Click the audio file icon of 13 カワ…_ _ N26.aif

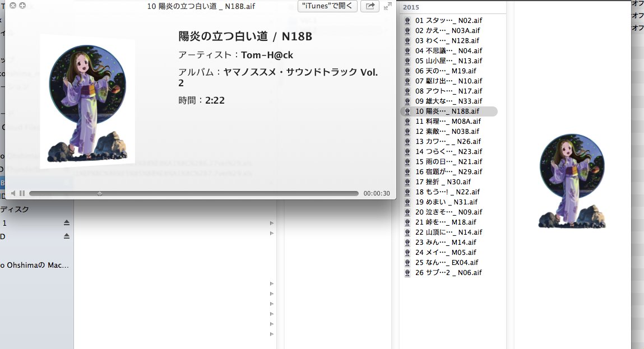[x=407, y=142]
